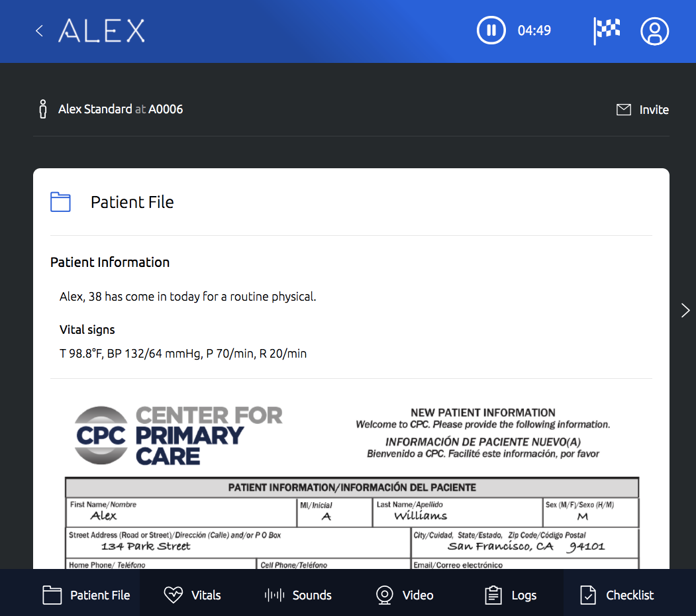Click the patient figure icon

[x=43, y=109]
